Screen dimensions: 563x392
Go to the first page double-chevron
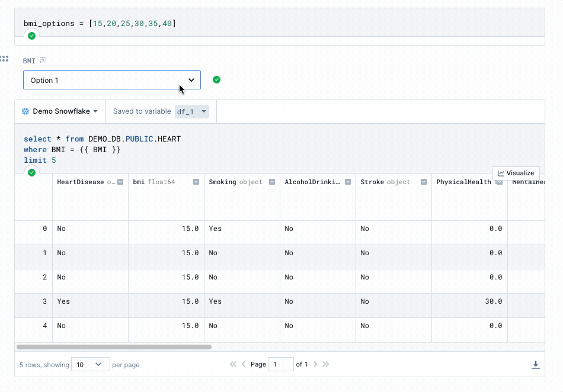tap(233, 364)
